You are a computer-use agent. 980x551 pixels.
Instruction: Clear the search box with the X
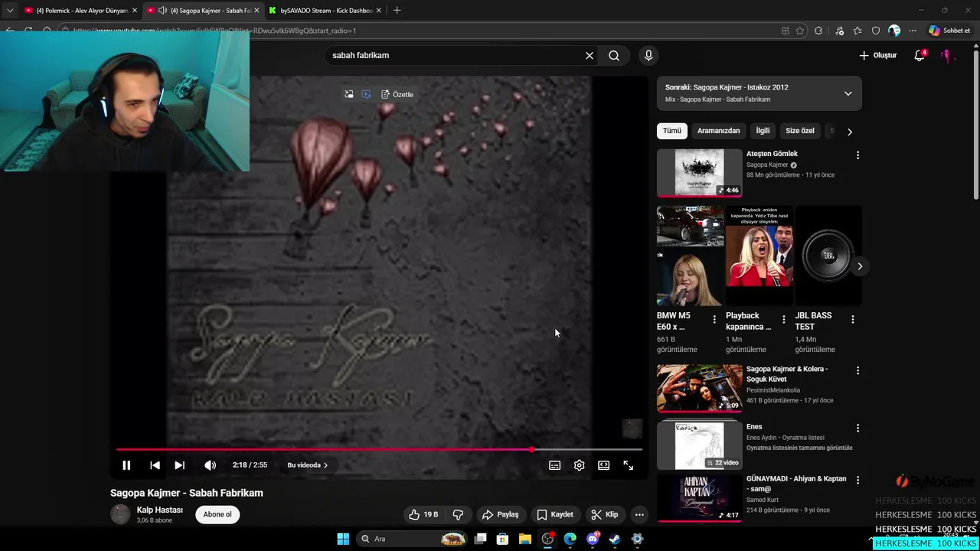(x=590, y=55)
